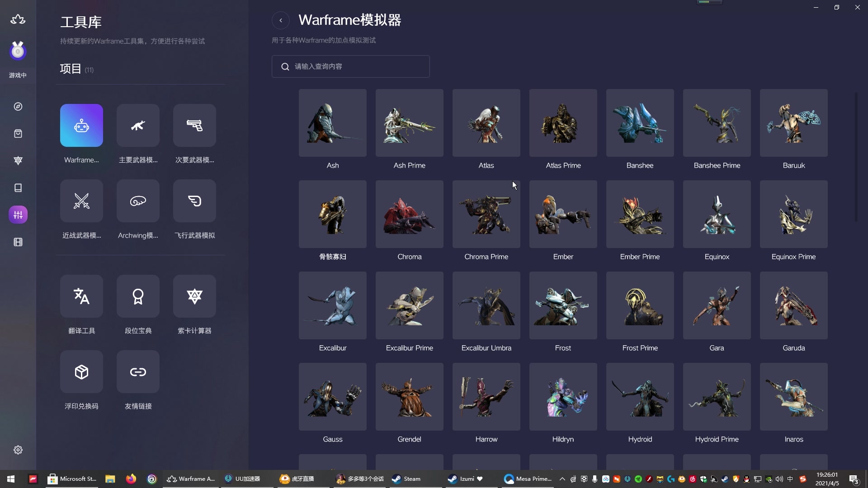
Task: Click the search box 请输入查询内容
Action: (x=351, y=66)
